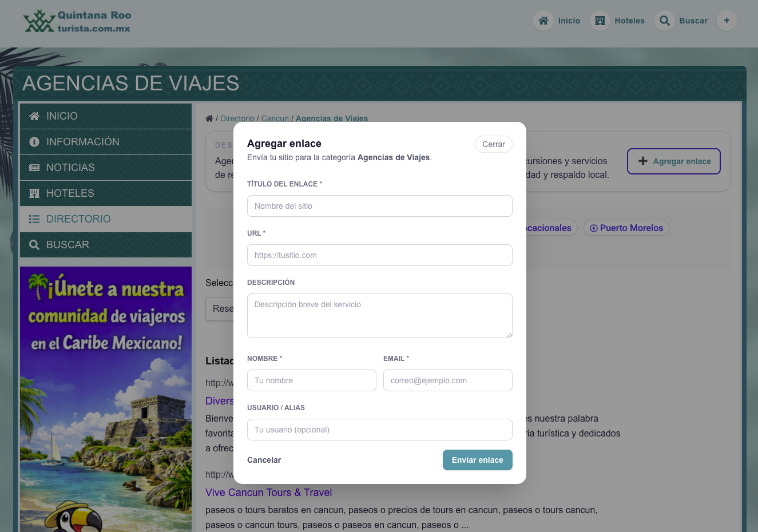Click into the URL input field
758x532 pixels.
(x=379, y=255)
